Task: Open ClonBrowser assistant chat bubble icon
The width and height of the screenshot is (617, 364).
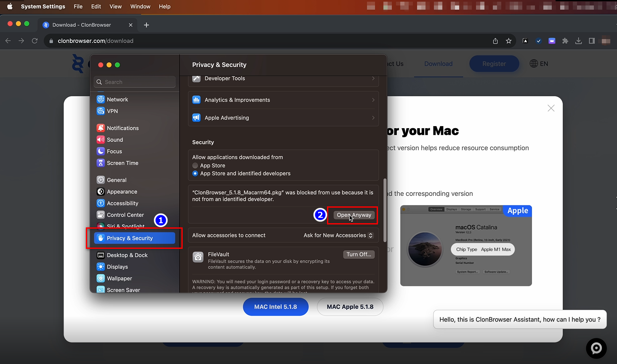Action: pyautogui.click(x=596, y=348)
